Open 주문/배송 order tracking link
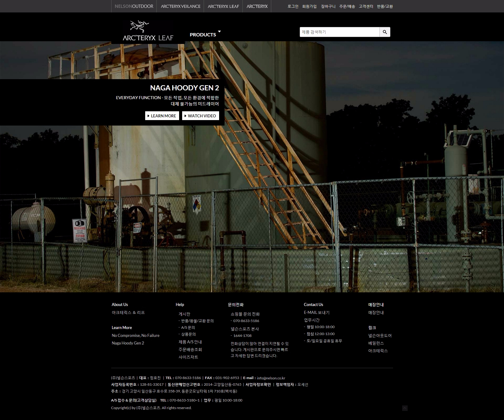The height and width of the screenshot is (420, 504). point(347,6)
